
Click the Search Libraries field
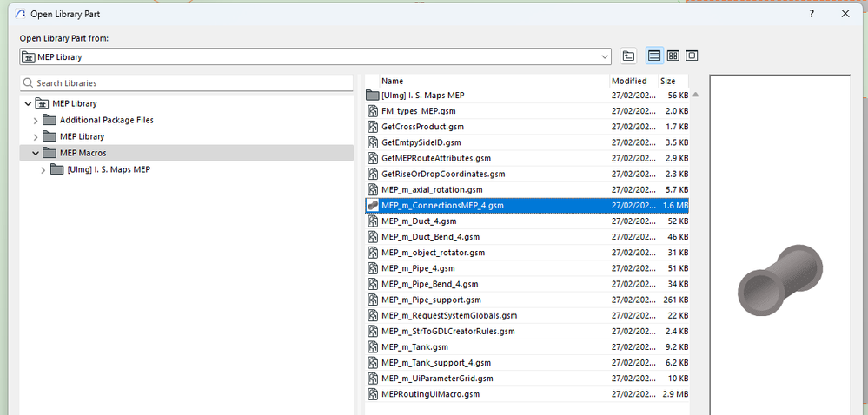click(x=187, y=83)
